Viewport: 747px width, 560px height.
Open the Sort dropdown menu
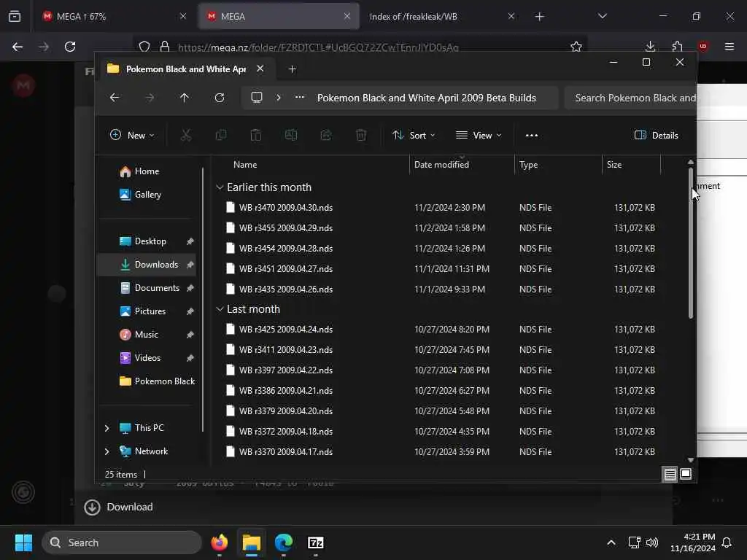(x=414, y=135)
